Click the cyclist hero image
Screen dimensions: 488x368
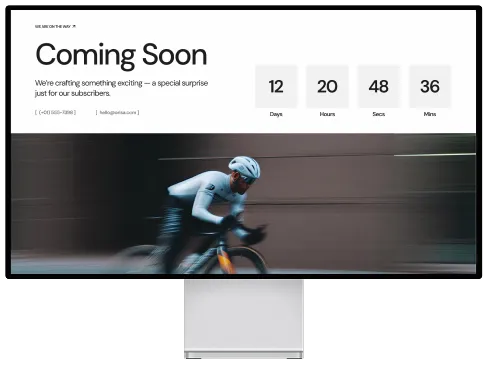(x=244, y=204)
